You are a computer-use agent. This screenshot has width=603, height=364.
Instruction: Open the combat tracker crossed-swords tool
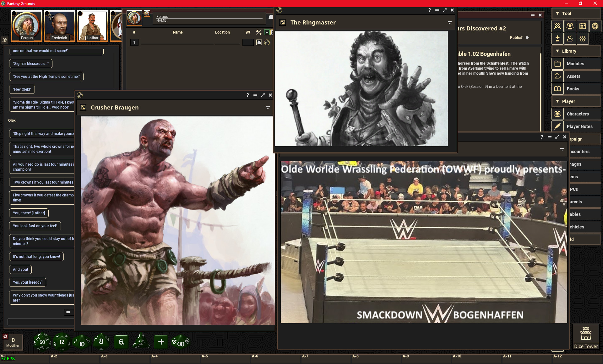[557, 26]
